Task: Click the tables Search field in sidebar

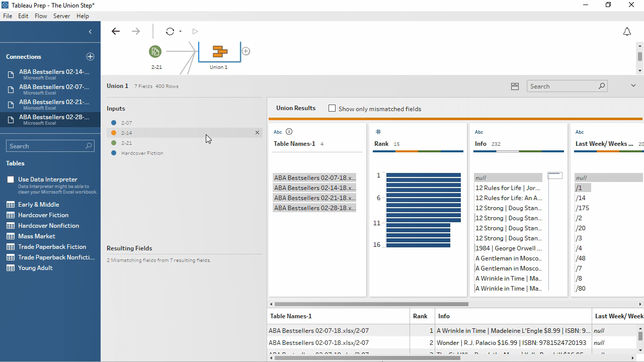Action: (46, 146)
